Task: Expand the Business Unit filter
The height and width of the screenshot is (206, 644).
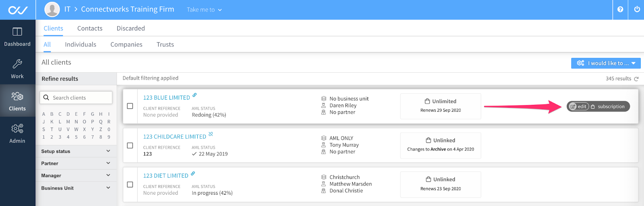Action: tap(76, 188)
